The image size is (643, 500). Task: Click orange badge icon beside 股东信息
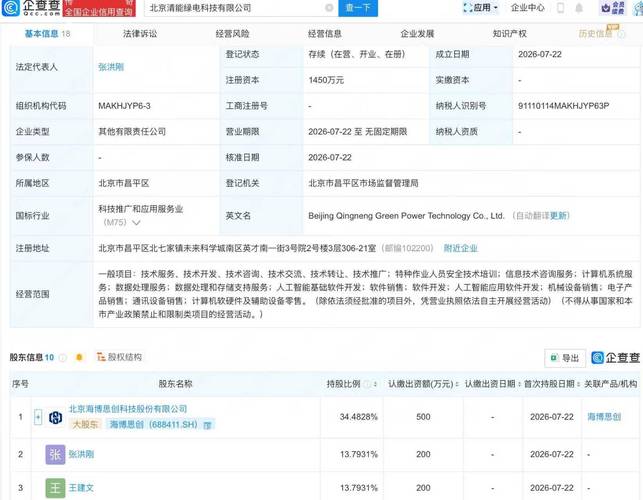pos(79,358)
